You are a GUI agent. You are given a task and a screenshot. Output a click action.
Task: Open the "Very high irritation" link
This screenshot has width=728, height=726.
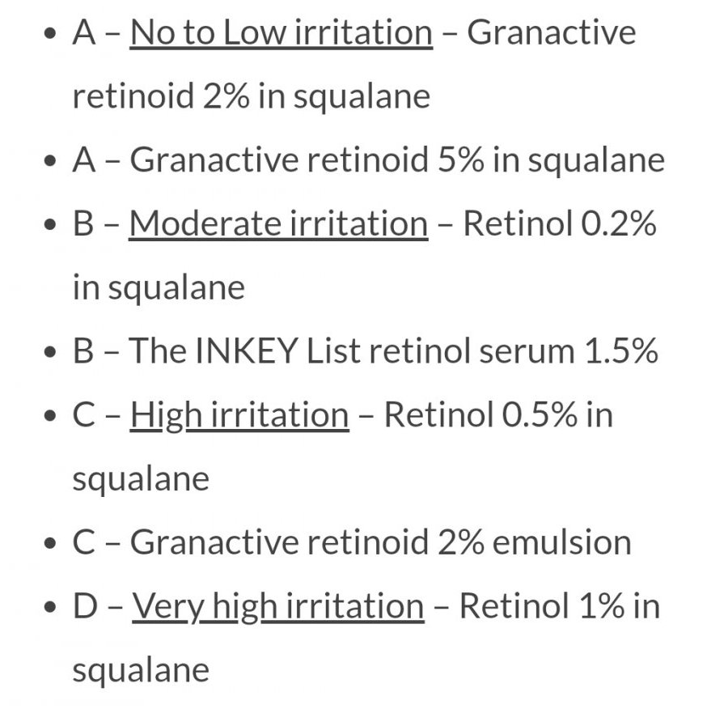(277, 606)
